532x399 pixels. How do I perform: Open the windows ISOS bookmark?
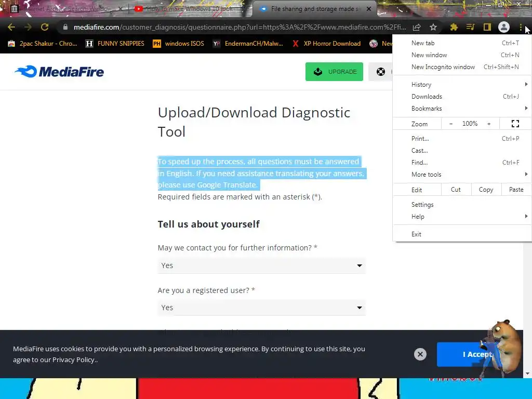pos(179,44)
